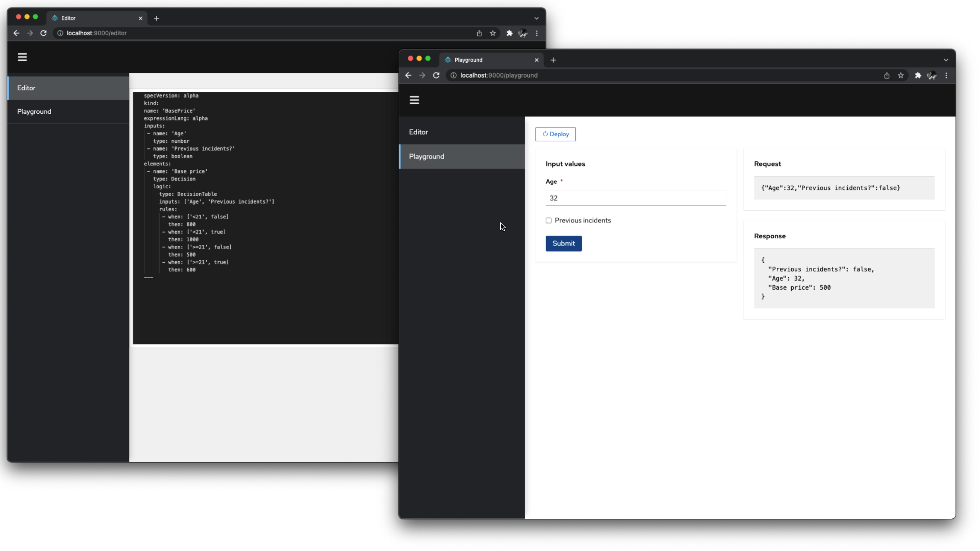Bookmark the Playground page with the star icon
The image size is (980, 551).
pyautogui.click(x=901, y=76)
